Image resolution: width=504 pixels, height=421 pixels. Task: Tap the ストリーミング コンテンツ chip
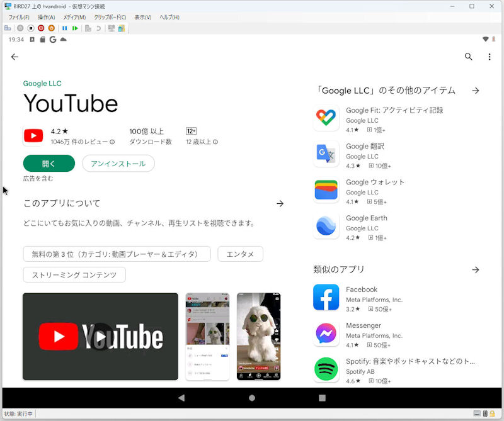coord(74,274)
